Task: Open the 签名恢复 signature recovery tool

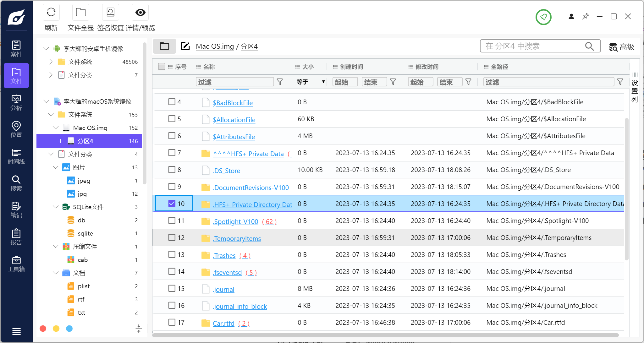Action: tap(110, 13)
